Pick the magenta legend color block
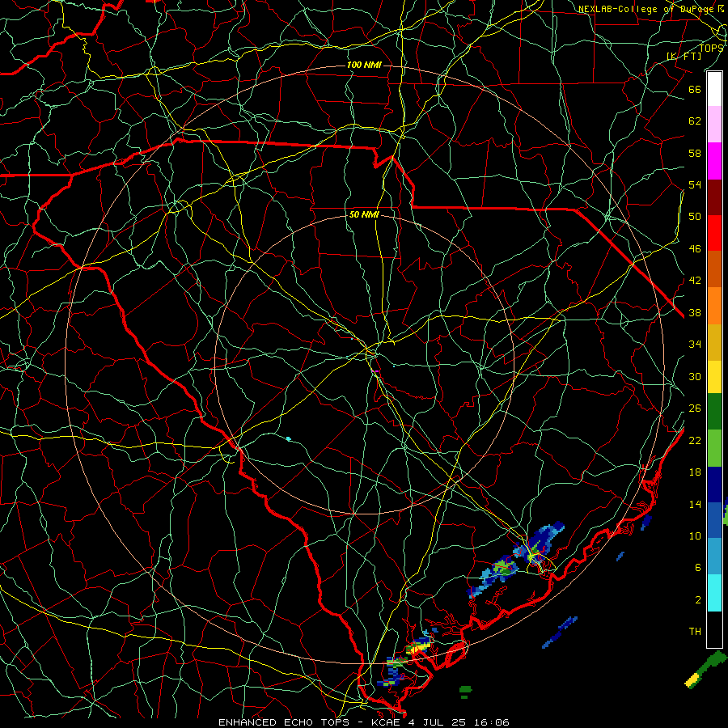 coord(714,161)
